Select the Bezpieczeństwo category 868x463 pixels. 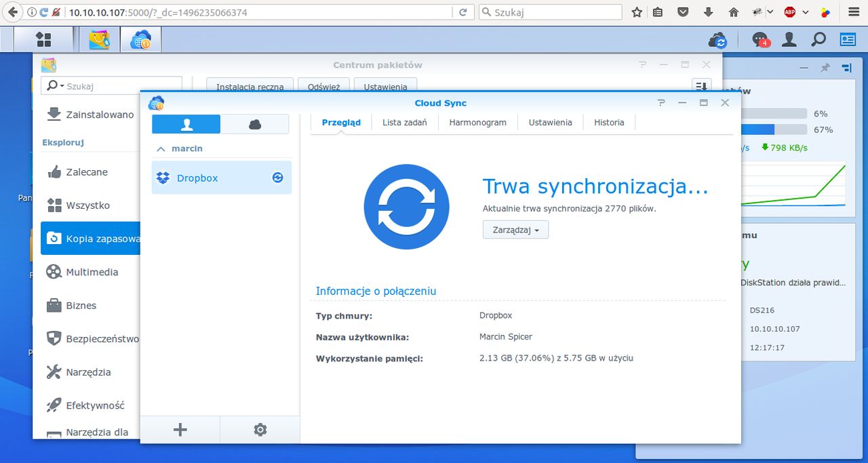tap(90, 338)
